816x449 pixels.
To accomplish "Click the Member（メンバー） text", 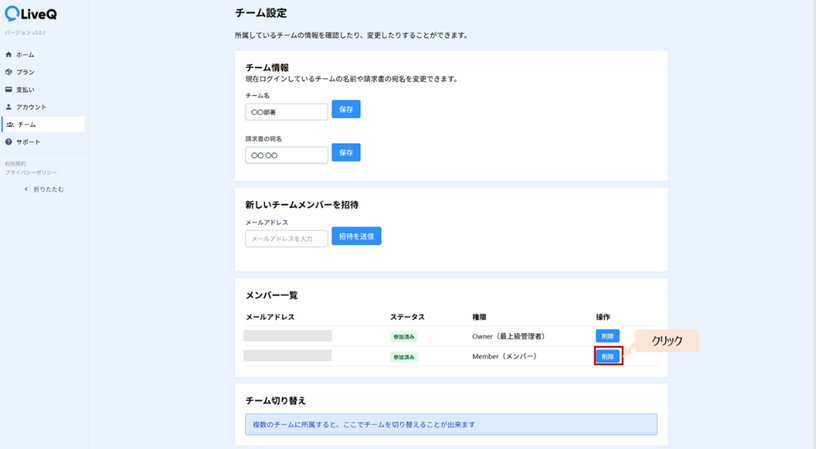I will point(505,356).
